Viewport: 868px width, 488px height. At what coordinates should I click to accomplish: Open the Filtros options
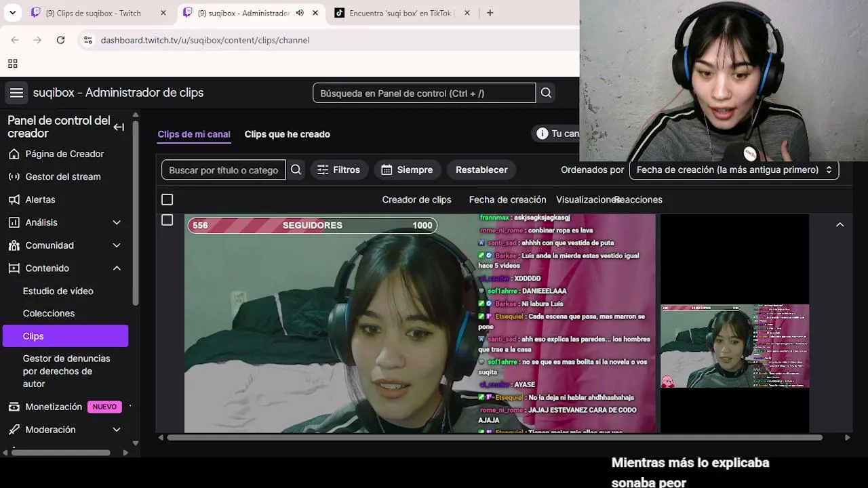point(339,170)
